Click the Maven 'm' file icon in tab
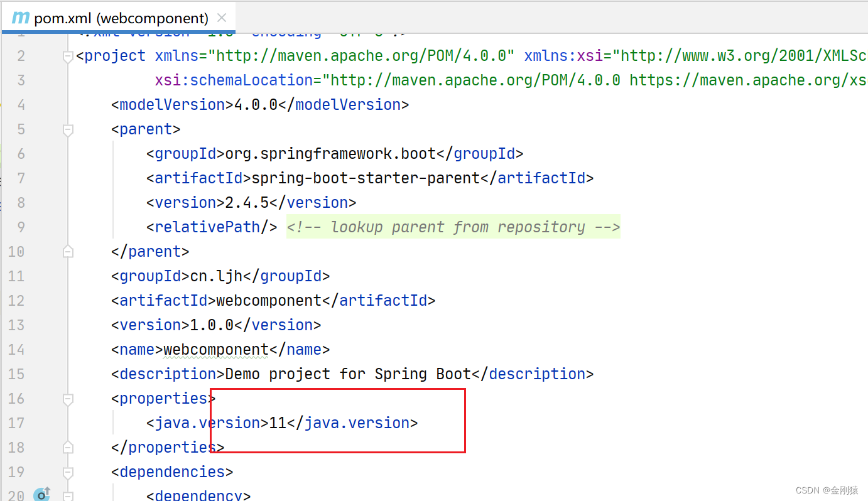The width and height of the screenshot is (868, 501). [x=20, y=18]
